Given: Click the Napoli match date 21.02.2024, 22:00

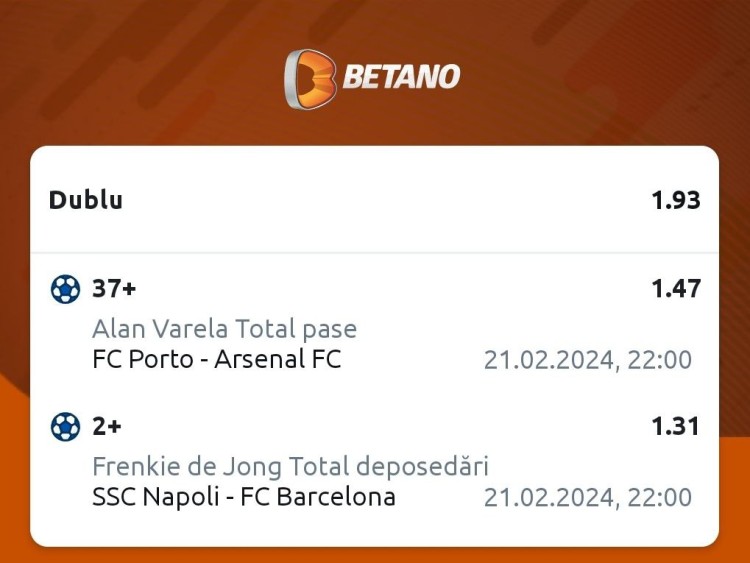Looking at the screenshot, I should (588, 497).
